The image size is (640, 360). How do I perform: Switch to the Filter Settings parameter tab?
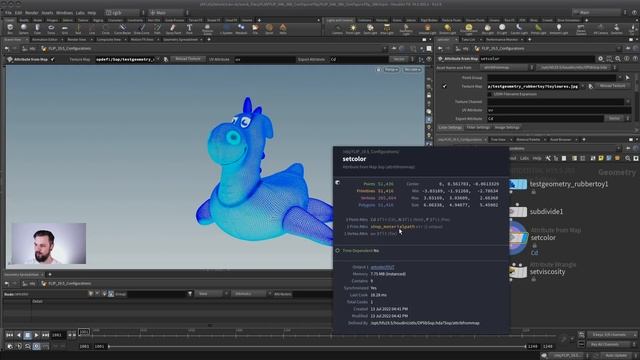click(x=478, y=127)
